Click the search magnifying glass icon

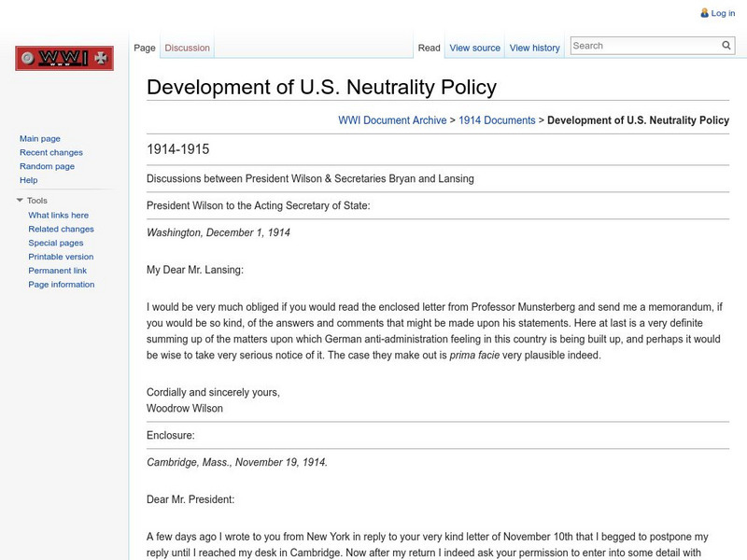(726, 45)
